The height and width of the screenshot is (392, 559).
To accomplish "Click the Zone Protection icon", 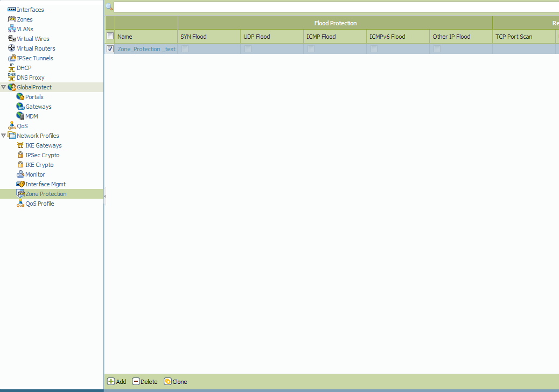I will tap(20, 193).
